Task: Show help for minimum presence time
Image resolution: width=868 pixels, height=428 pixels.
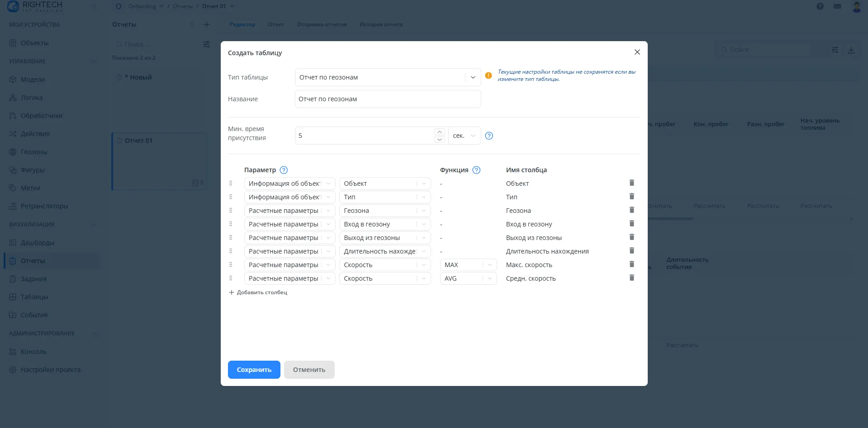Action: pyautogui.click(x=489, y=136)
